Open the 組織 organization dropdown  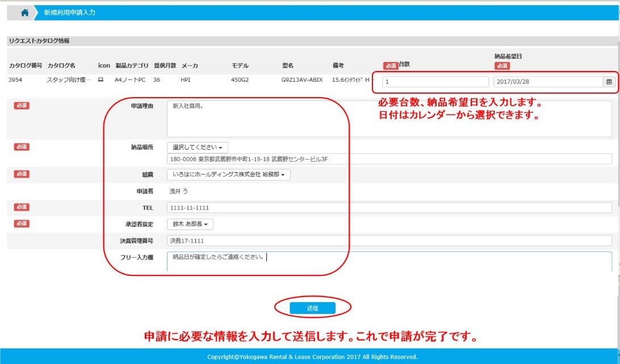point(229,174)
